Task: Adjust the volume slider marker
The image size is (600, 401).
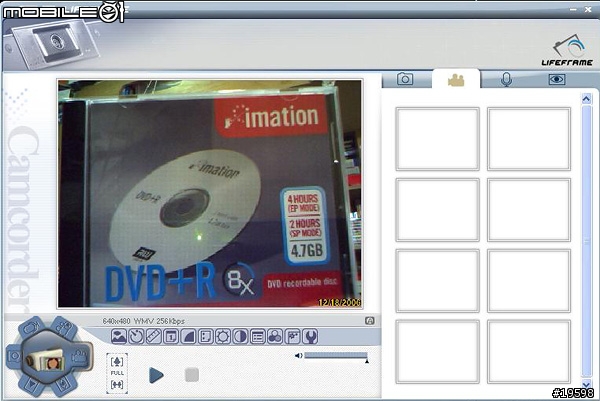Action: (x=367, y=361)
